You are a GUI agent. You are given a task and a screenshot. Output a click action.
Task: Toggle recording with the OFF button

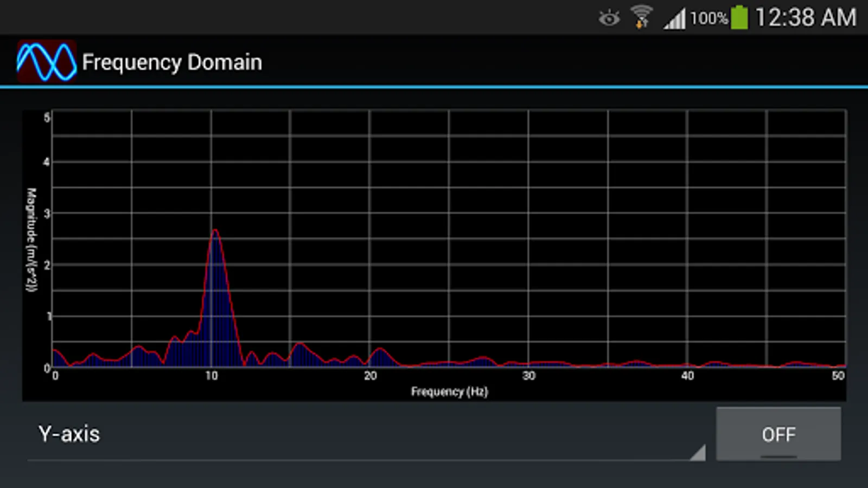coord(779,434)
